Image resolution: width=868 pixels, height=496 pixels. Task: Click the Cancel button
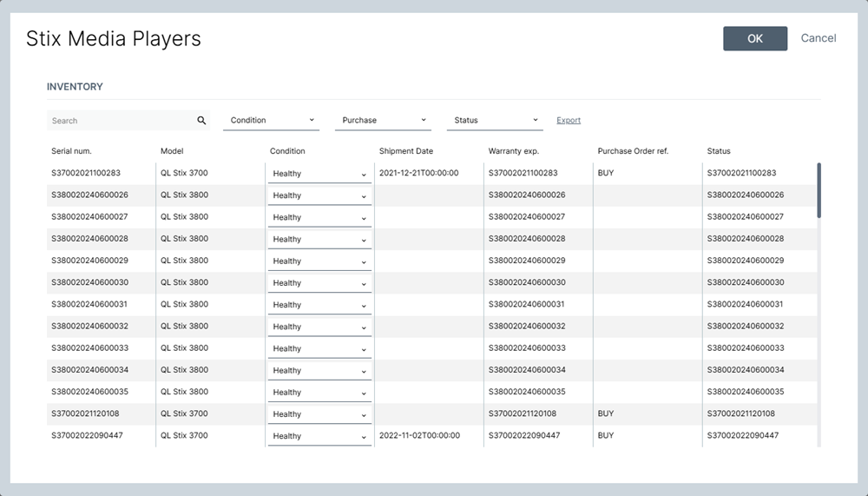(819, 38)
